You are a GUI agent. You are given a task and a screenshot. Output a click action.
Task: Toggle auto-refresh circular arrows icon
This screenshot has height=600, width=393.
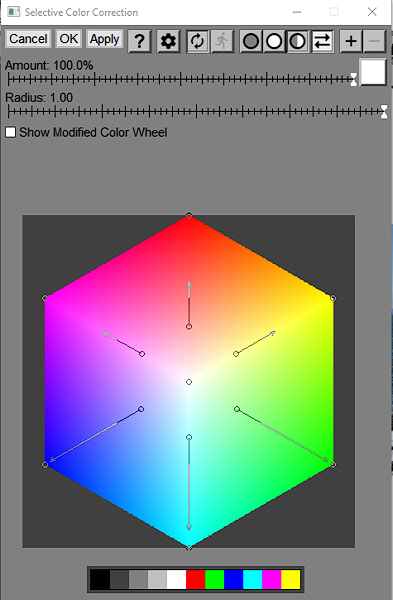point(197,41)
